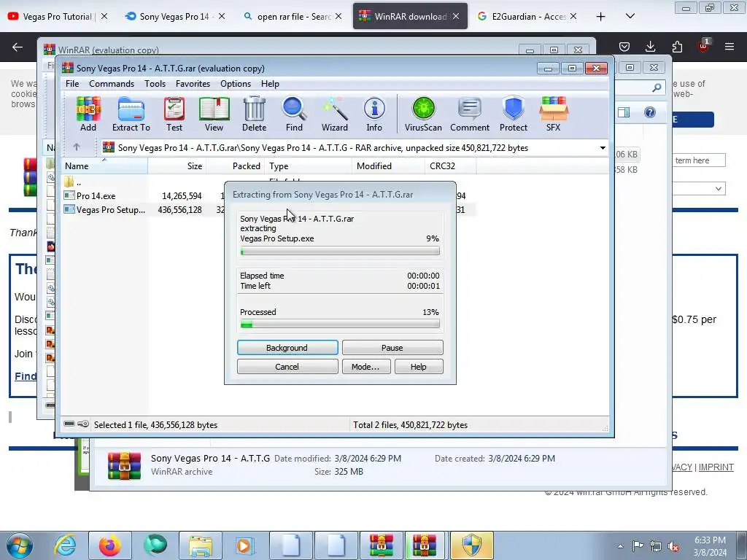Click the Protect shield icon
This screenshot has width=747, height=560.
tap(514, 114)
